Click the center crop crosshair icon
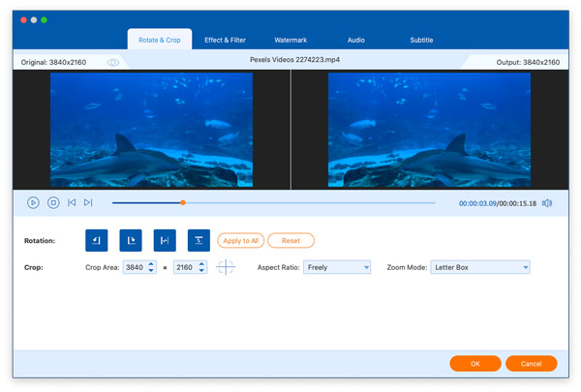The height and width of the screenshot is (392, 581). (x=226, y=267)
